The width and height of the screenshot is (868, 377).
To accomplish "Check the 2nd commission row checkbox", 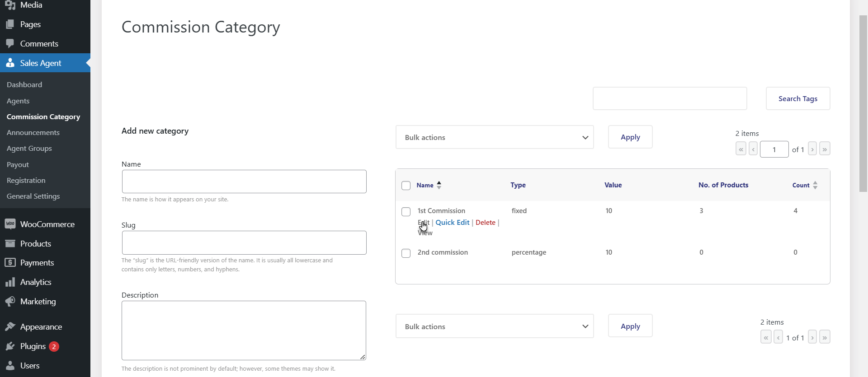I will 406,253.
